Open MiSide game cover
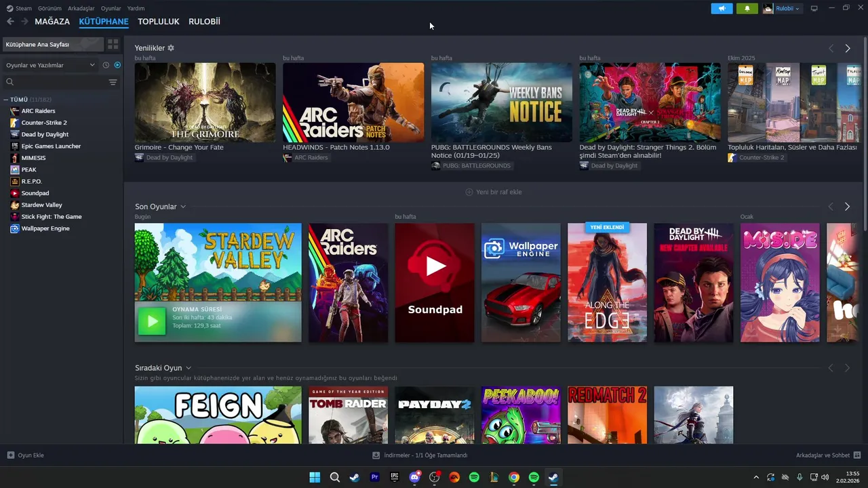The image size is (868, 488). 780,283
